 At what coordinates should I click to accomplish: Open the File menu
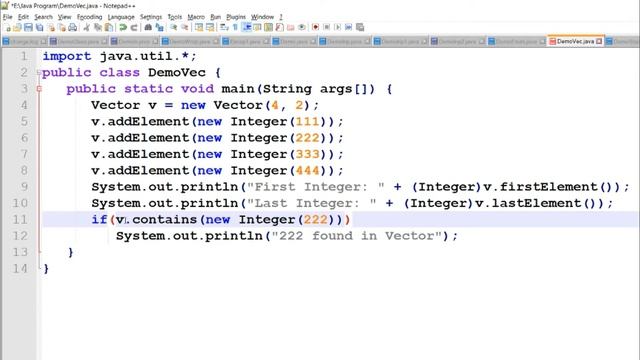(8, 17)
